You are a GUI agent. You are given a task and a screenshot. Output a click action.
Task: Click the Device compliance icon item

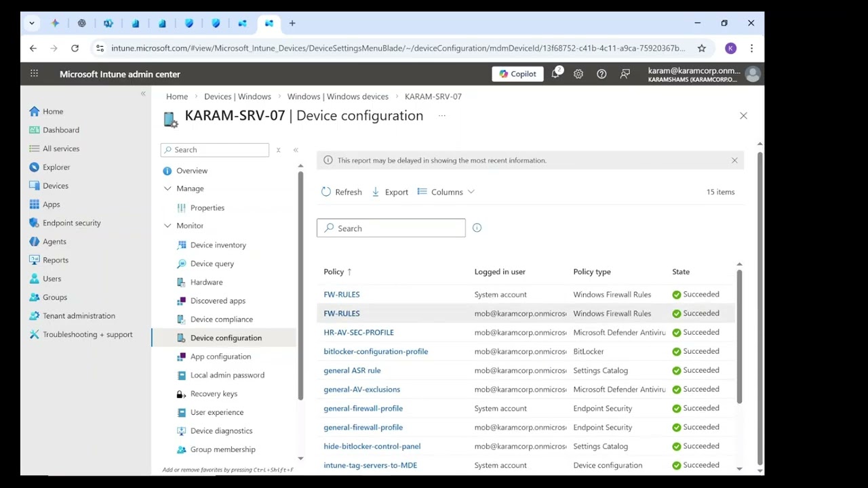click(181, 319)
